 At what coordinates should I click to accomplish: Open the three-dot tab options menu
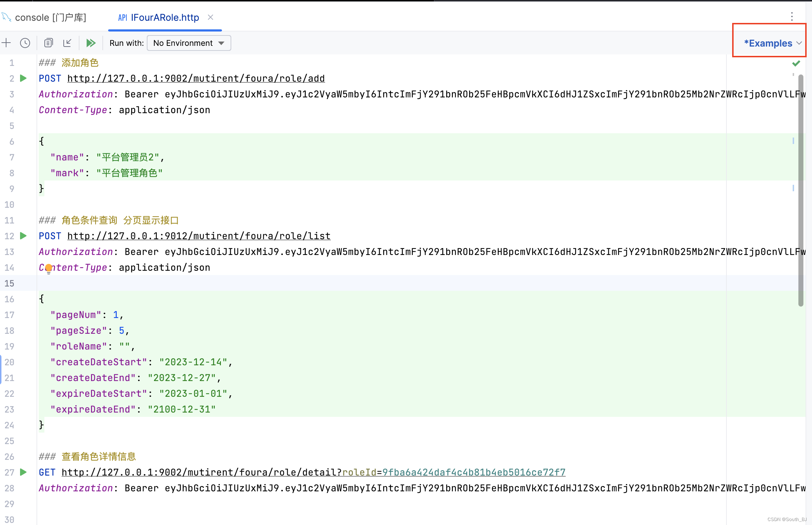[x=792, y=16]
